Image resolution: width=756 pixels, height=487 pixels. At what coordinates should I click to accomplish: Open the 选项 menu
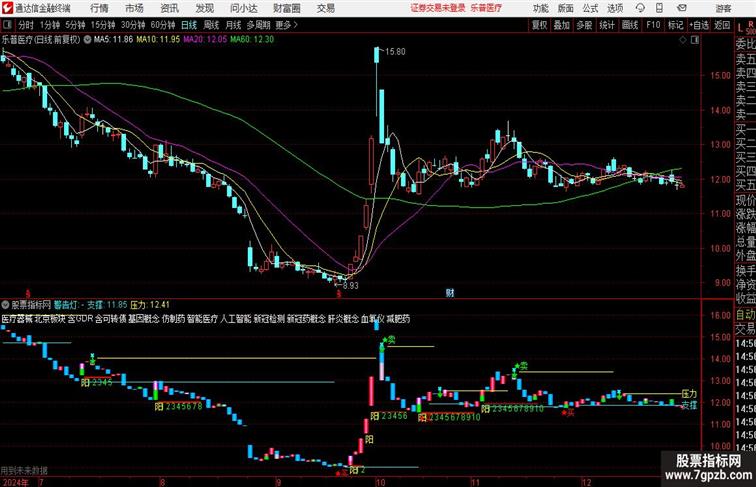click(615, 8)
